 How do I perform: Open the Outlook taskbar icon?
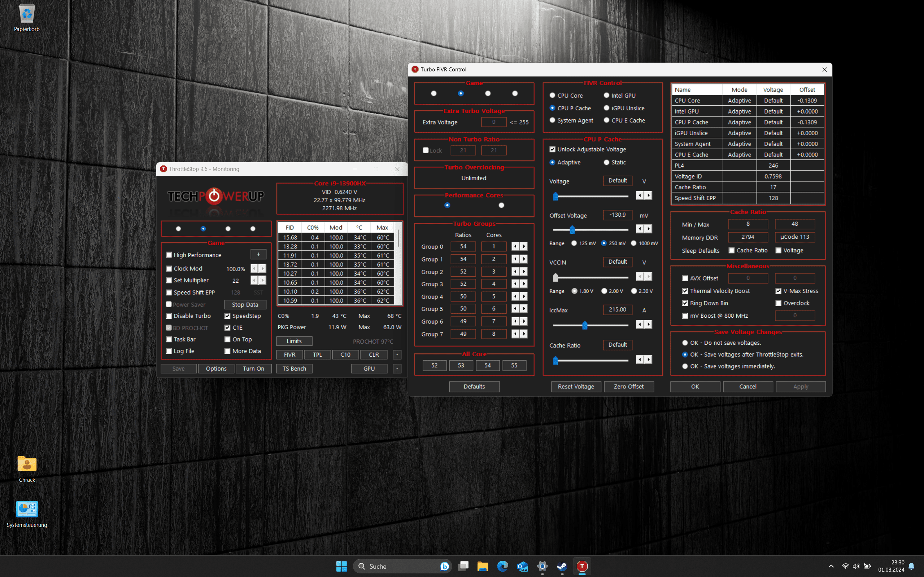[522, 566]
